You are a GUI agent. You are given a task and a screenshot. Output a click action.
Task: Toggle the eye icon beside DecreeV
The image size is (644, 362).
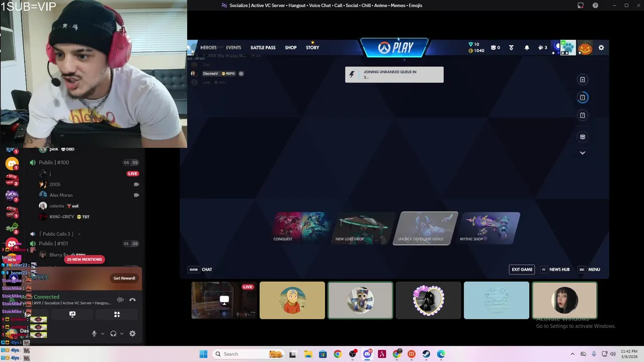pos(241,73)
